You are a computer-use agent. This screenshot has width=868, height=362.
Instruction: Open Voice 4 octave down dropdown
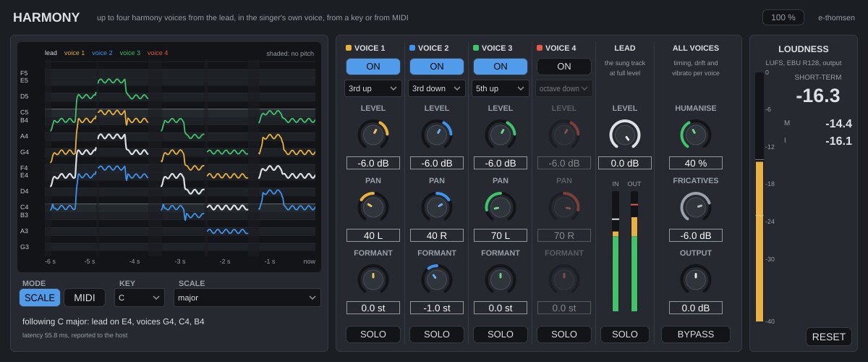pos(564,88)
